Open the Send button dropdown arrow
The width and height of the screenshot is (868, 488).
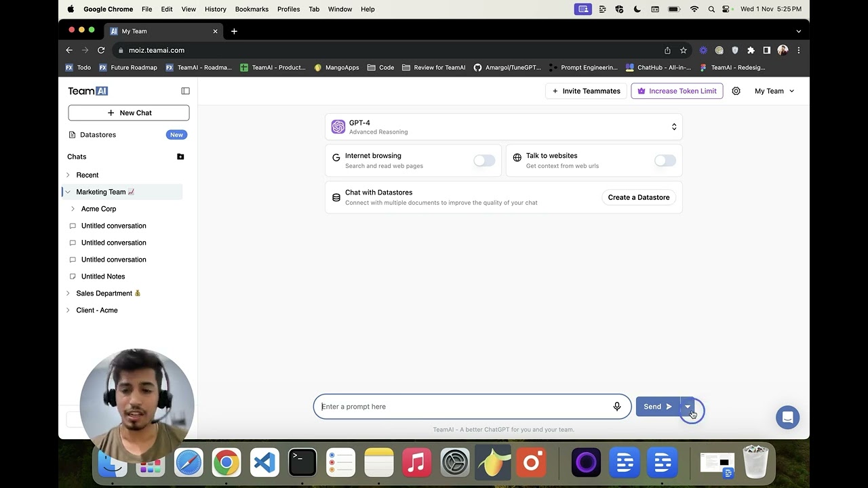tap(687, 407)
